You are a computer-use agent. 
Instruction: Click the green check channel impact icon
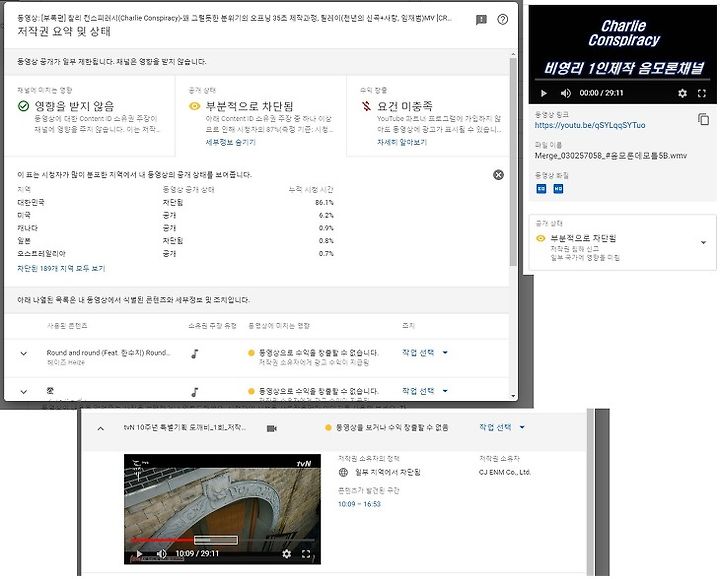(23, 106)
